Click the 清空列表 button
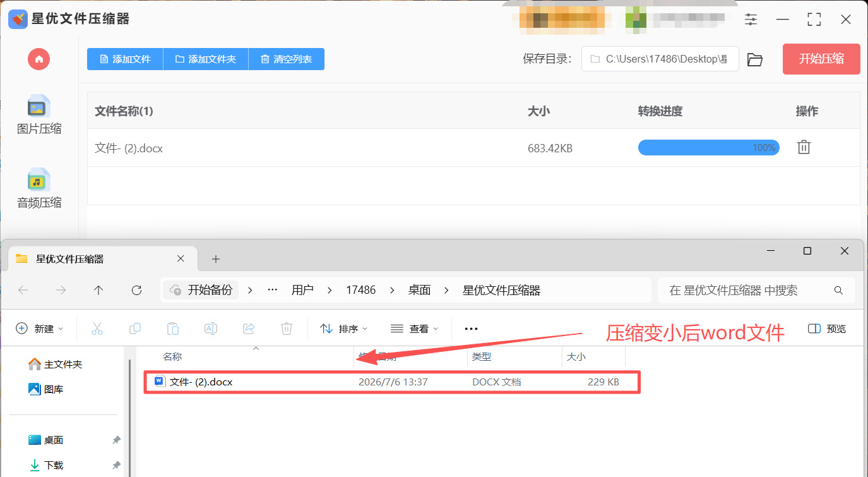The width and height of the screenshot is (868, 477). (x=287, y=59)
